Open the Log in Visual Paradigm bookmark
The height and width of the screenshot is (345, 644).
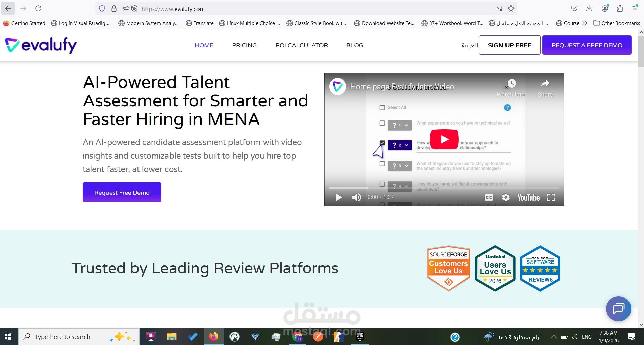[x=80, y=23]
